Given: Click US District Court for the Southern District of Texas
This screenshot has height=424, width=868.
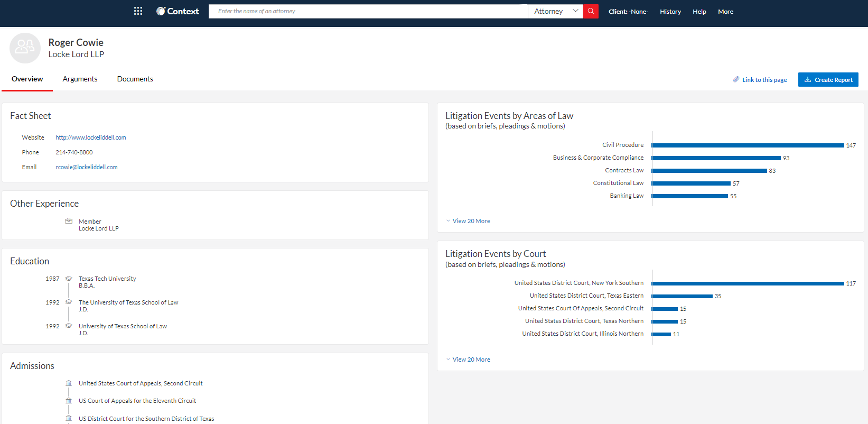Looking at the screenshot, I should pyautogui.click(x=146, y=419).
